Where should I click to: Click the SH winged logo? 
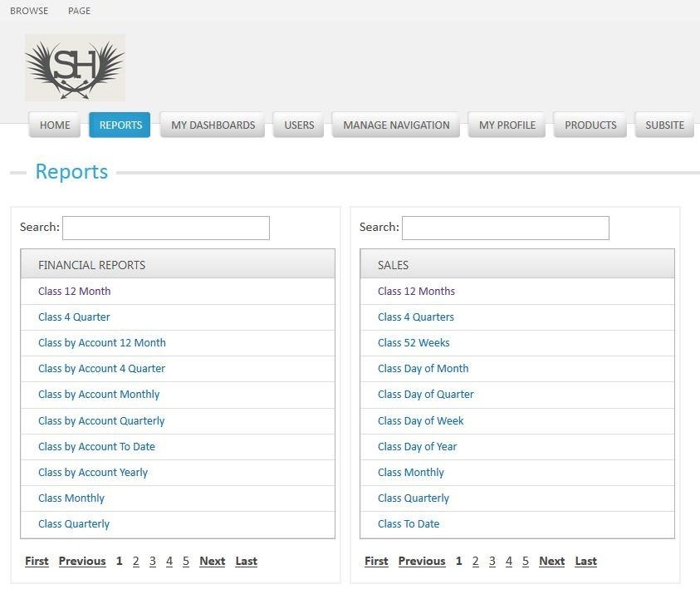coord(75,67)
